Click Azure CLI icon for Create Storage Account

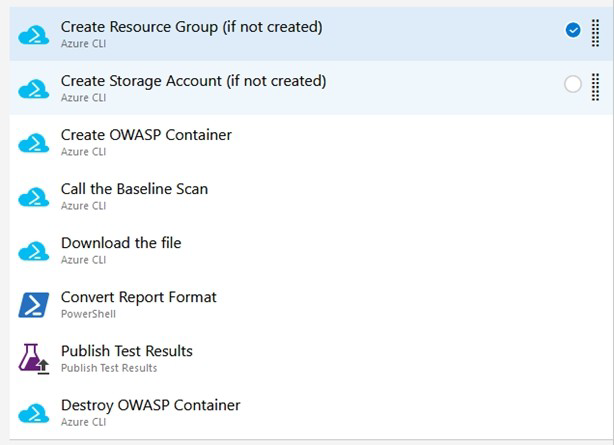click(x=34, y=88)
